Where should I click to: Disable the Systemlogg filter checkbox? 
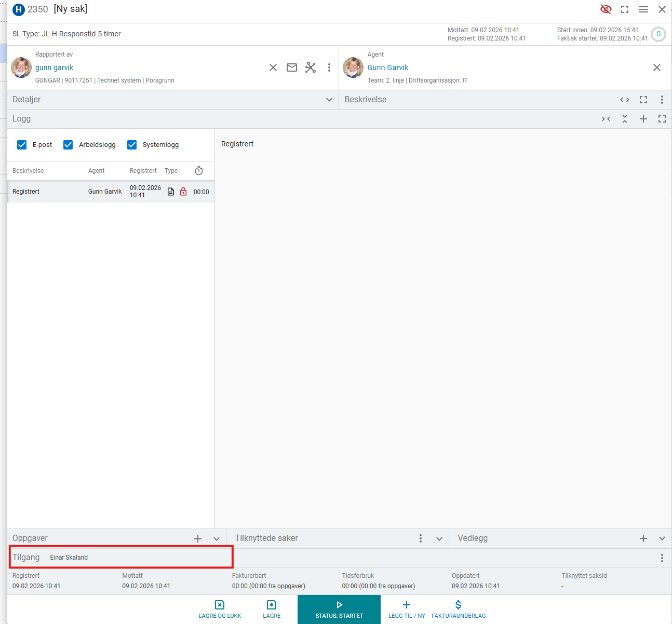pyautogui.click(x=132, y=145)
